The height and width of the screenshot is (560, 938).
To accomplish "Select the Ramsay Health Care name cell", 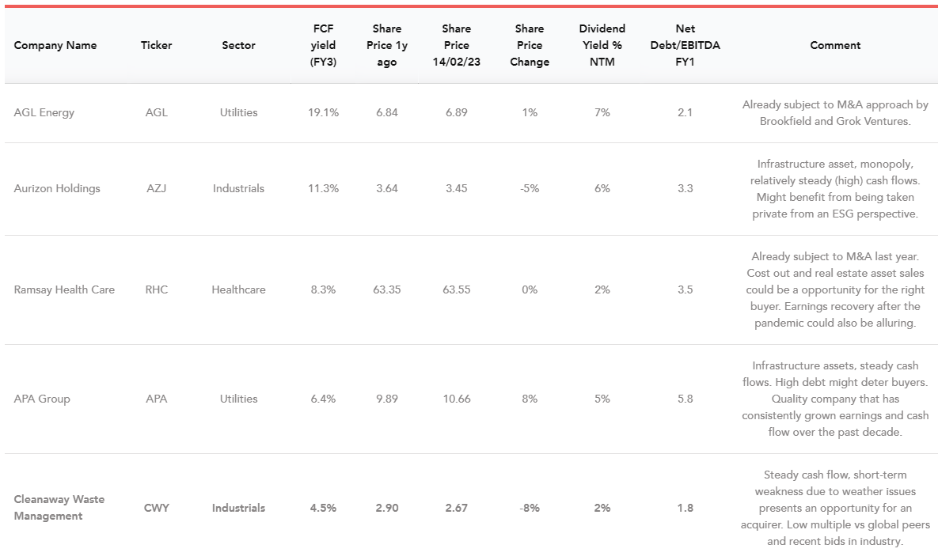I will (x=64, y=289).
